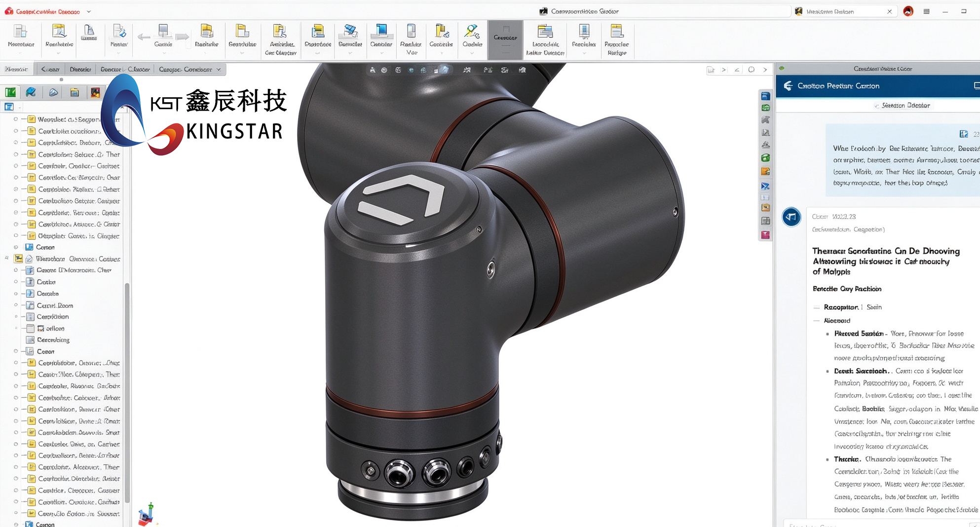980x527 pixels.
Task: Open the dropdown under the second ribbon button
Action: [x=59, y=53]
